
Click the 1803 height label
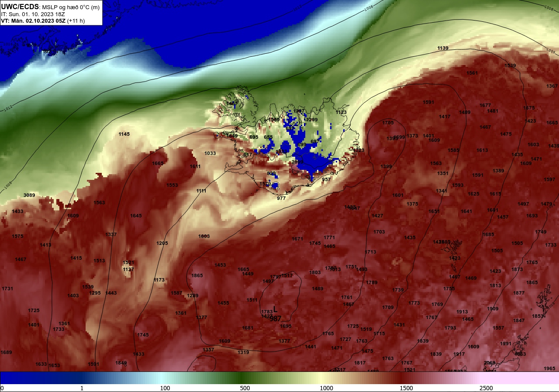315,272
